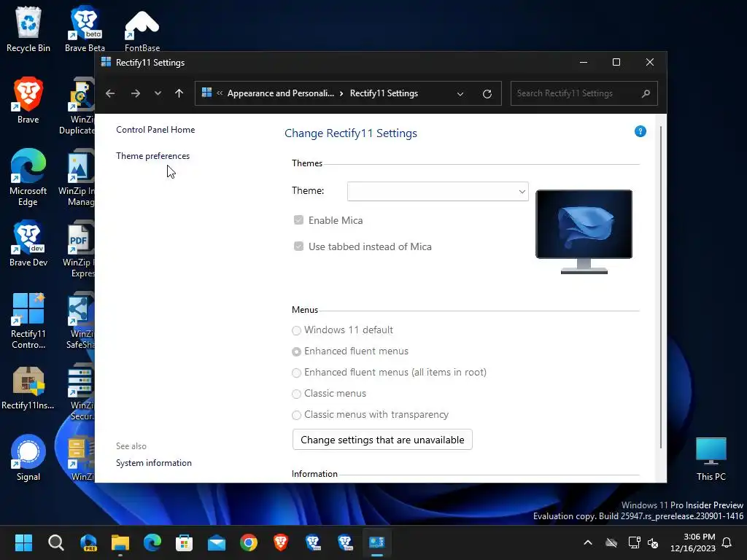Launch Microsoft Store from taskbar
Viewport: 747px width, 560px height.
[x=185, y=542]
